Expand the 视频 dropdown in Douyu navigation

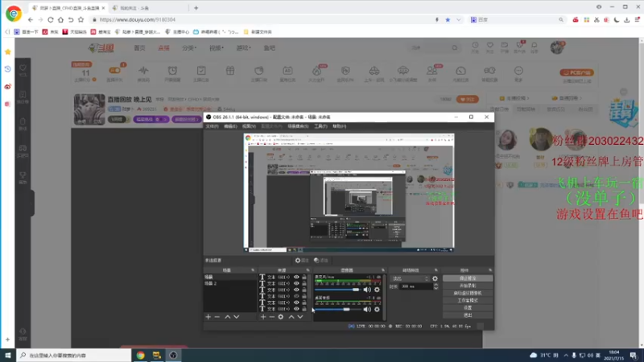tap(217, 48)
